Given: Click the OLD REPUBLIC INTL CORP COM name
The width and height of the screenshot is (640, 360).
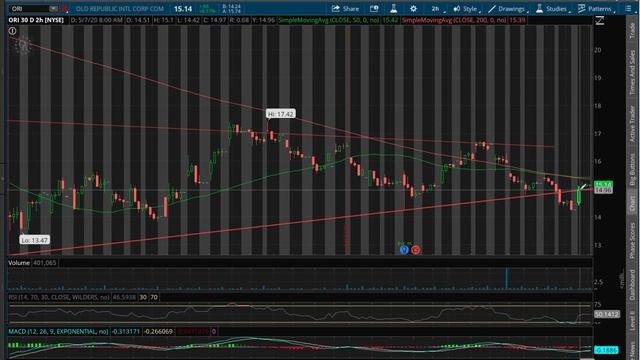Looking at the screenshot, I should (x=120, y=9).
